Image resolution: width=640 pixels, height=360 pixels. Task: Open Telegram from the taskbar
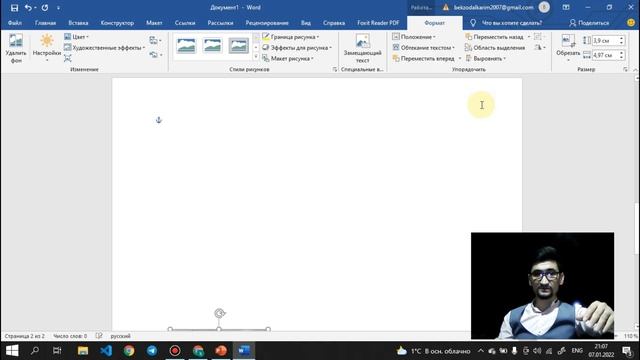[x=152, y=351]
